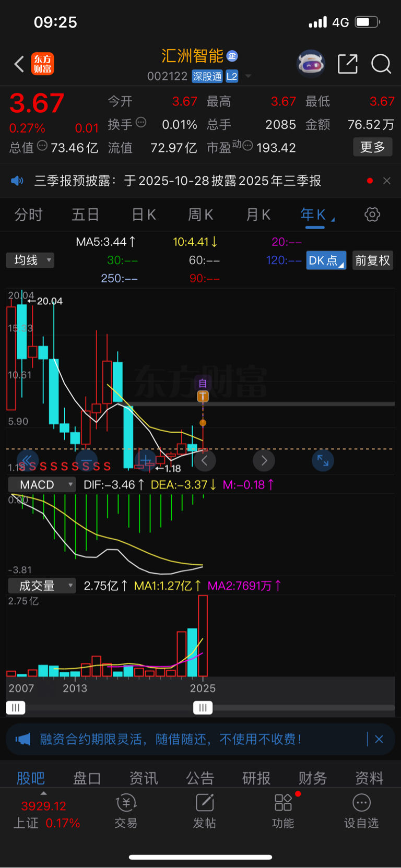401x868 pixels.
Task: Expand chart to fullscreen landscape
Action: (323, 460)
